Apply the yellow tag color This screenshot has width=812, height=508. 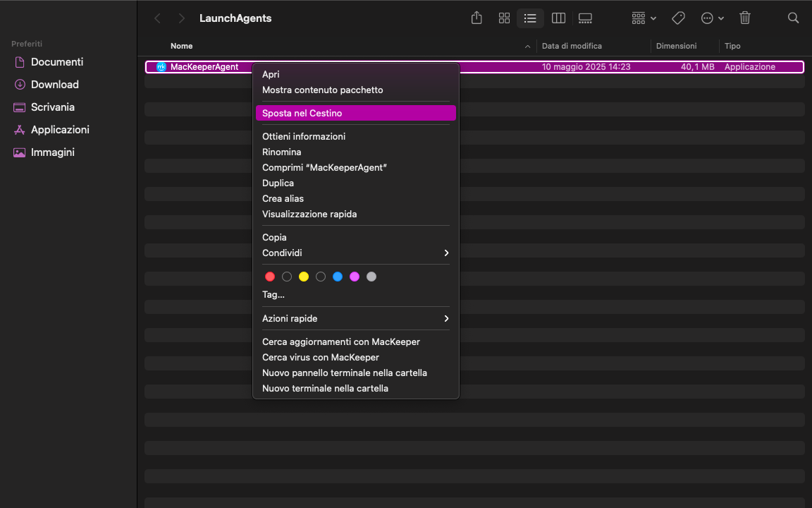click(304, 277)
